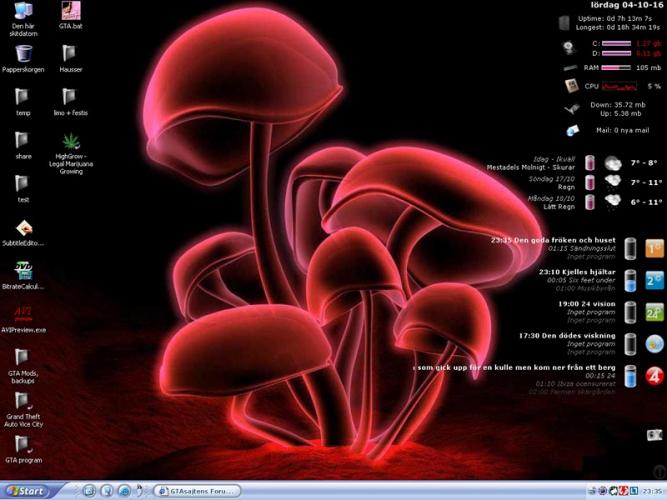The height and width of the screenshot is (500, 667).
Task: Click the taskbar clock showing 23:35
Action: pyautogui.click(x=652, y=491)
